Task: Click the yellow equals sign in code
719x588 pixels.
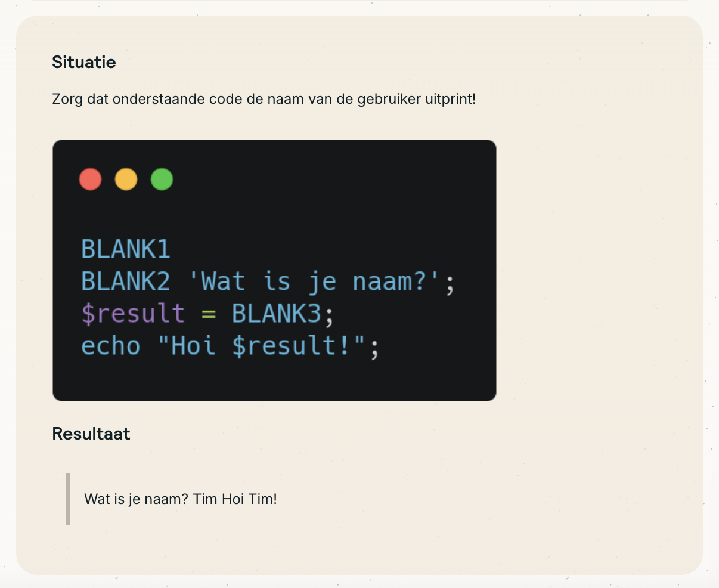Action: 209,314
